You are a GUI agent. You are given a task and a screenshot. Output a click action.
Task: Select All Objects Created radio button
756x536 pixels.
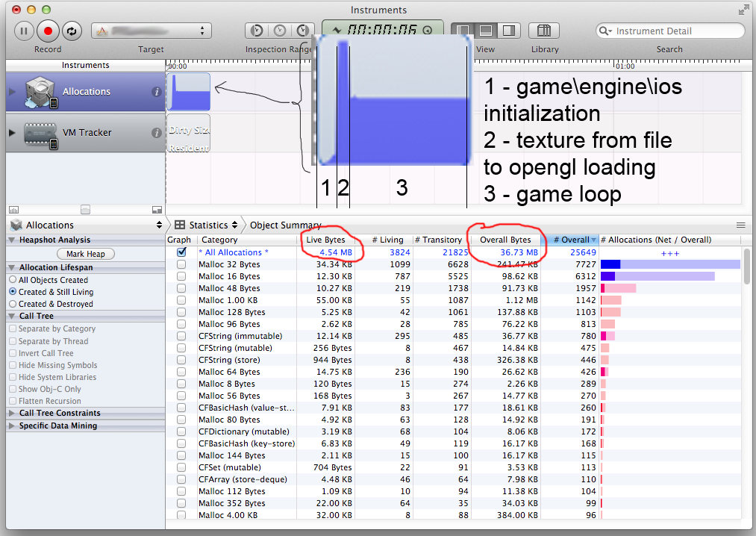(13, 280)
